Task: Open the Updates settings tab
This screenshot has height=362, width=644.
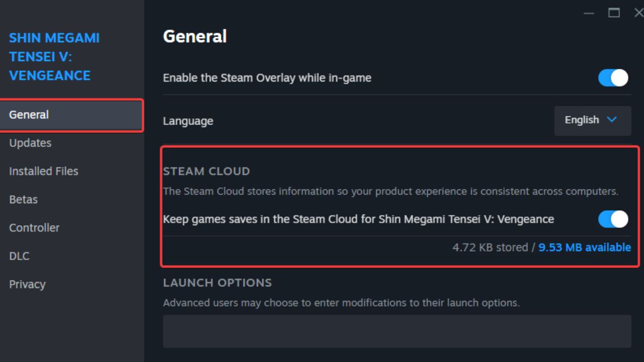Action: point(31,143)
